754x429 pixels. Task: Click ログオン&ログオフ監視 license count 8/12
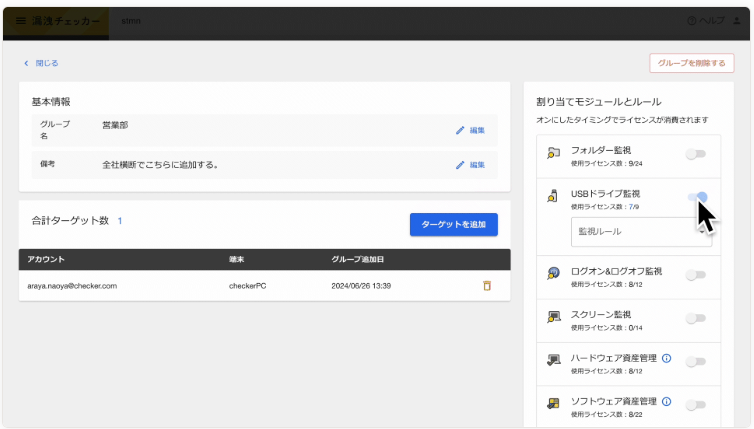pyautogui.click(x=635, y=285)
